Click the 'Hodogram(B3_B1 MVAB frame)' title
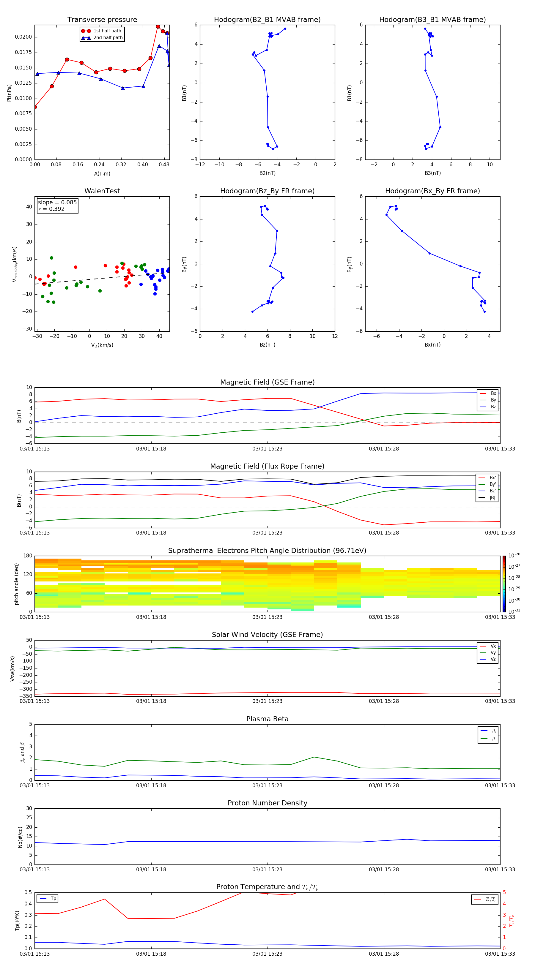This screenshot has width=535, height=980. 432,20
